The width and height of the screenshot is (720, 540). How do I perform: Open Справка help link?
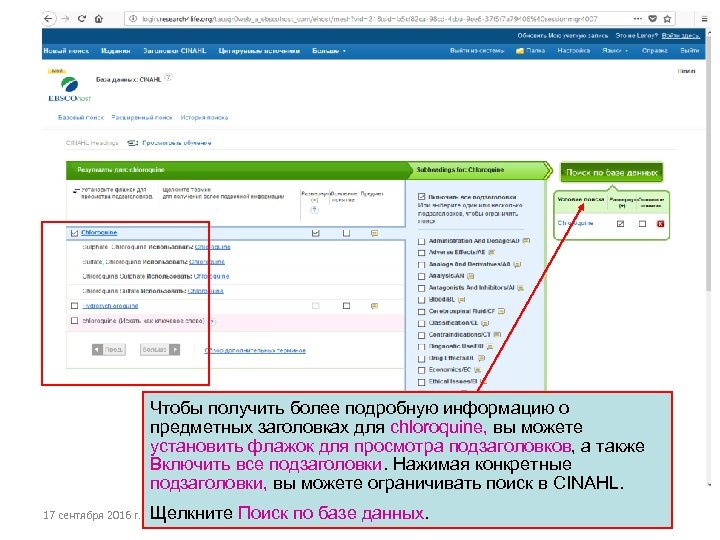click(x=654, y=51)
